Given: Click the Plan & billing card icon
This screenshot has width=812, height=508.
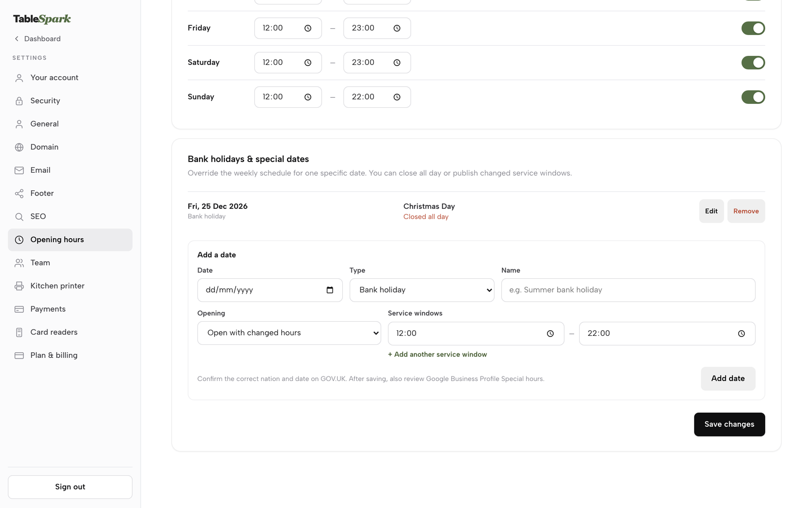Looking at the screenshot, I should [19, 356].
